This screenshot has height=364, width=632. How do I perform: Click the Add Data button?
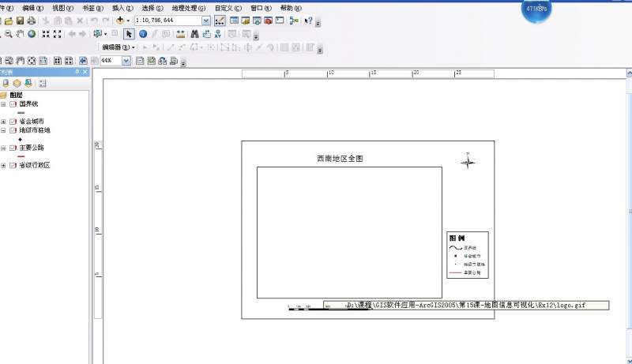[x=120, y=21]
